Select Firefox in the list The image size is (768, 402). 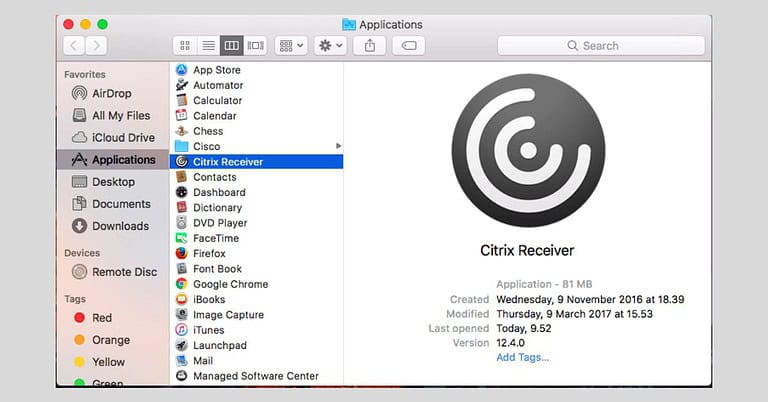(257, 254)
